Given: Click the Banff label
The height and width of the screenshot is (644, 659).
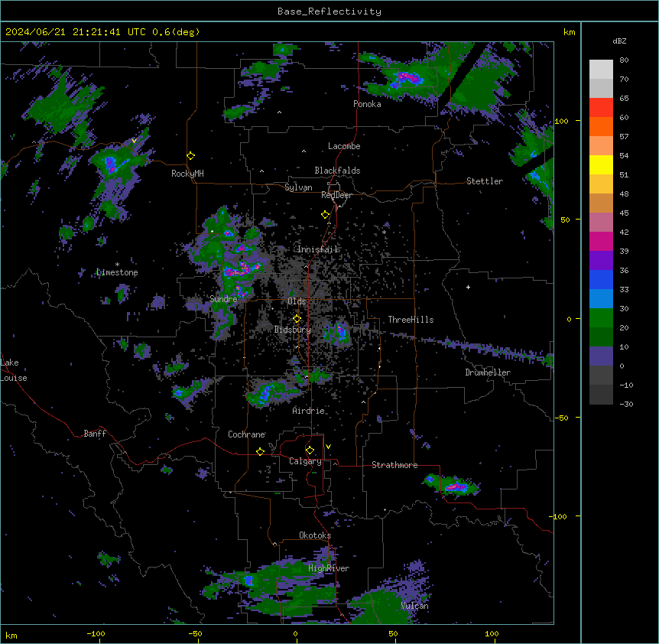Looking at the screenshot, I should point(95,434).
